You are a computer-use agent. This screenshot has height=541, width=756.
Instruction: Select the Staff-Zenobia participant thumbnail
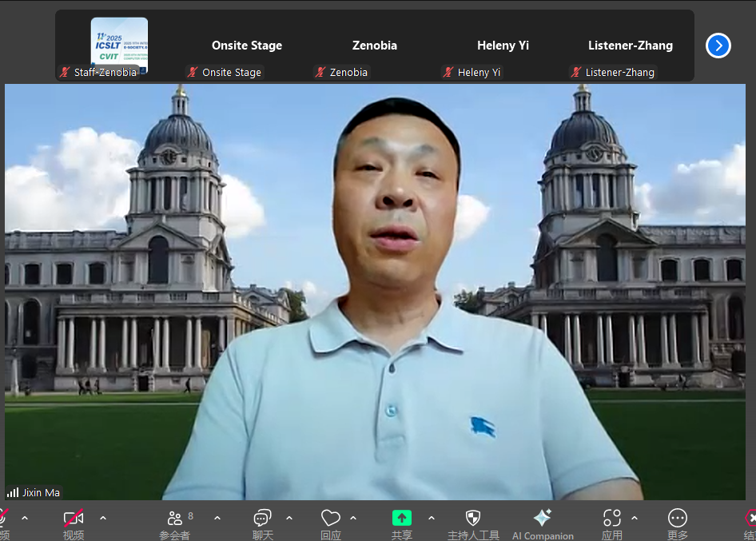pos(119,46)
